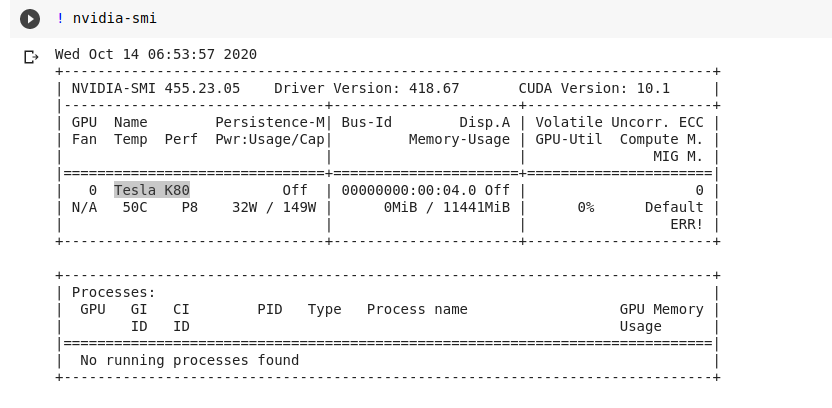Click the cell output toggle icon
This screenshot has width=832, height=408.
click(x=31, y=56)
